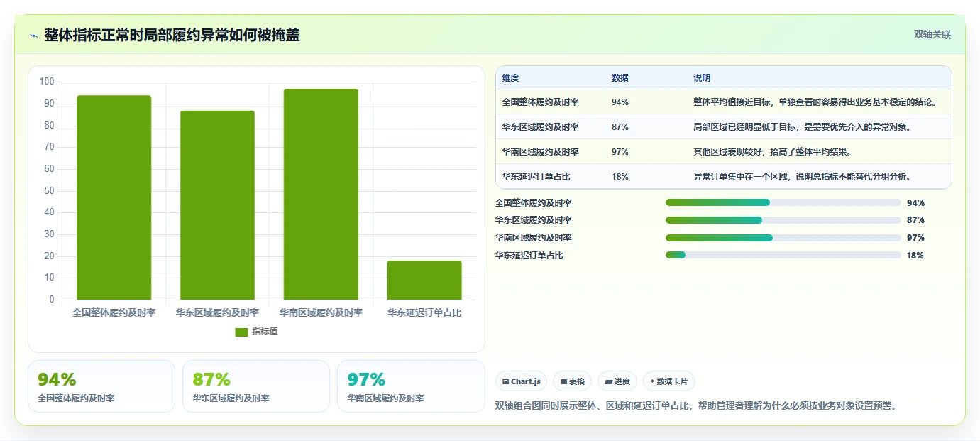980x441 pixels.
Task: Open the 94% stat card
Action: (x=101, y=386)
